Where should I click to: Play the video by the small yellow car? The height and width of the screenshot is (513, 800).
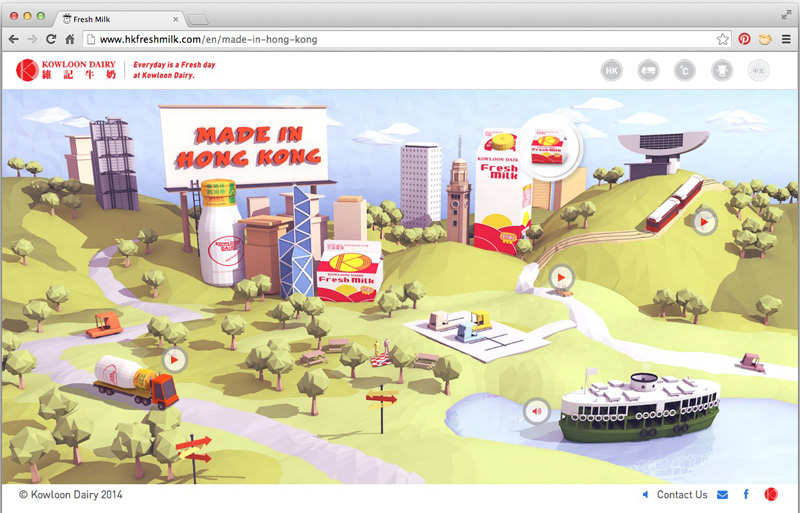click(x=562, y=278)
